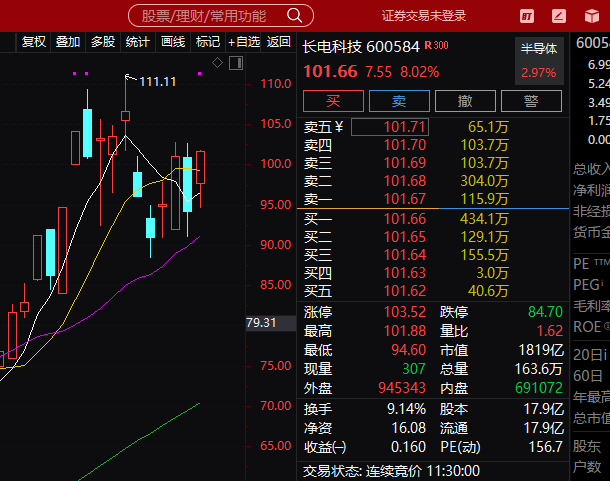Image resolution: width=610 pixels, height=481 pixels.
Task: Click the 净资 value 16.08
Action: [409, 428]
